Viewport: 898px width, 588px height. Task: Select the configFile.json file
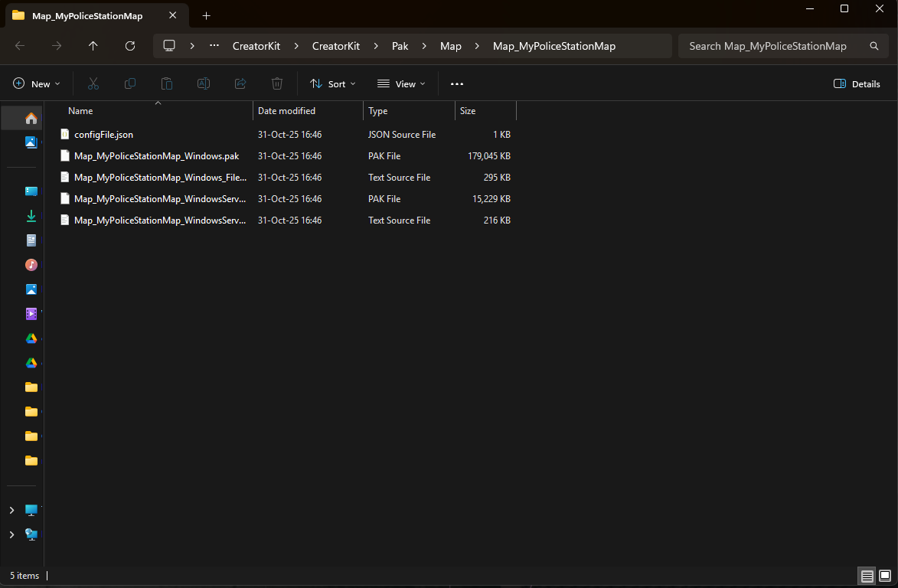[103, 134]
